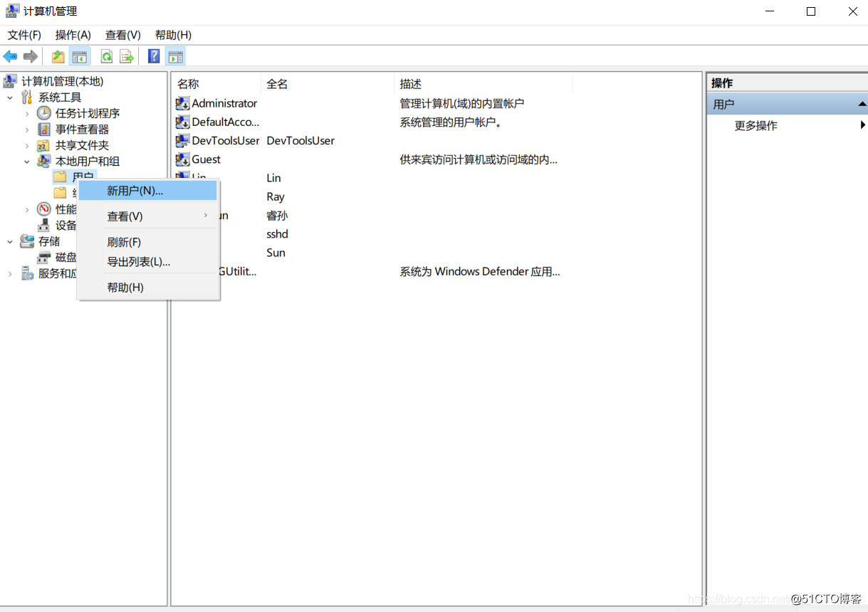Image resolution: width=868 pixels, height=612 pixels.
Task: Click description '管理计算机(域)的内置帐户'
Action: 462,103
